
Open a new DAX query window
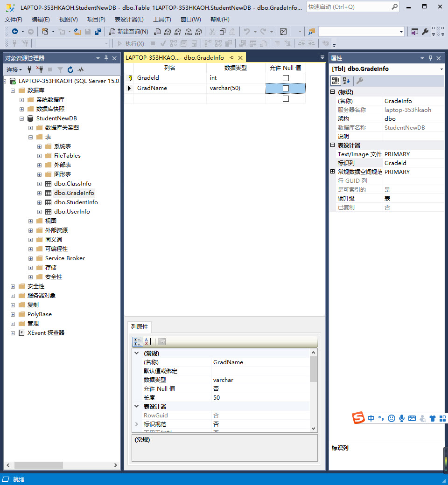pos(198,32)
